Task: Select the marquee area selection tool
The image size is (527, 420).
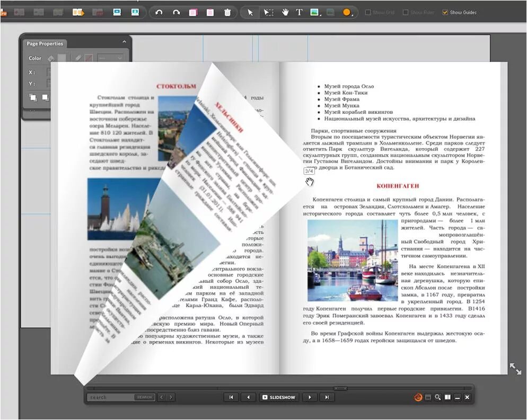Action: 268,13
